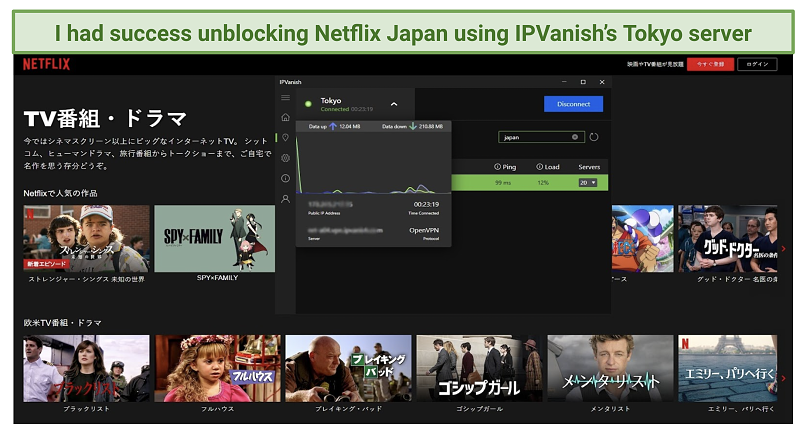Open the server count dropdown showing 20
806x434 pixels.
[x=588, y=183]
